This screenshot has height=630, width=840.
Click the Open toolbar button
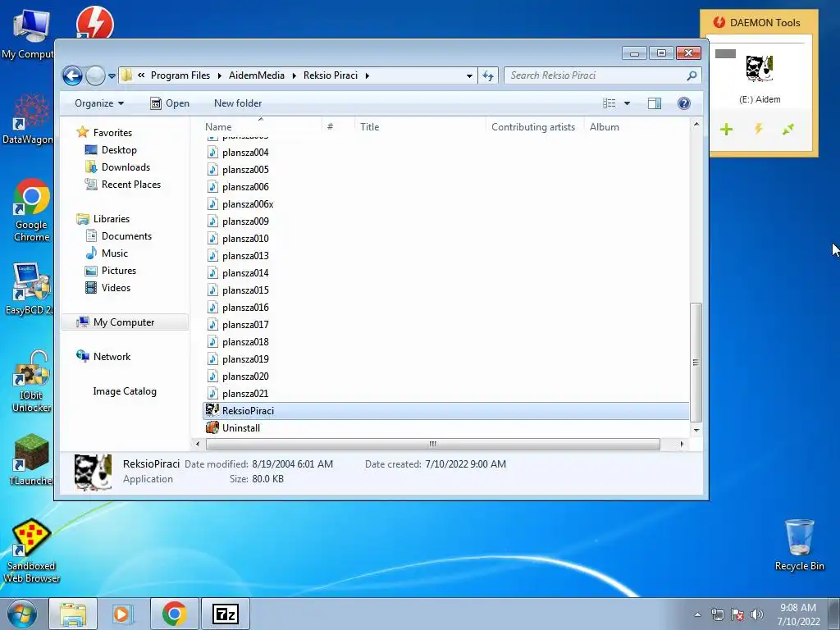click(170, 103)
